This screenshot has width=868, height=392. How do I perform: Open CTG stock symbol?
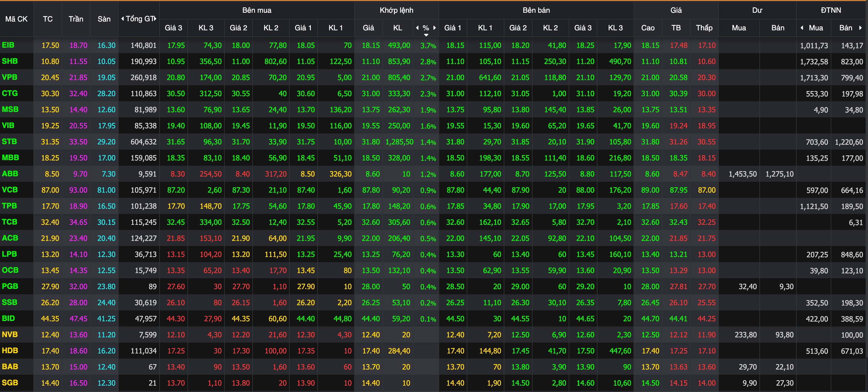click(9, 93)
